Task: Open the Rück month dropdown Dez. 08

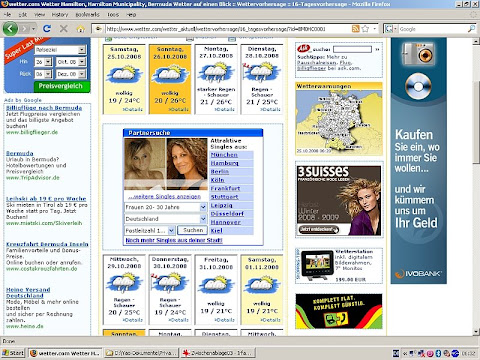Action: 82,74
